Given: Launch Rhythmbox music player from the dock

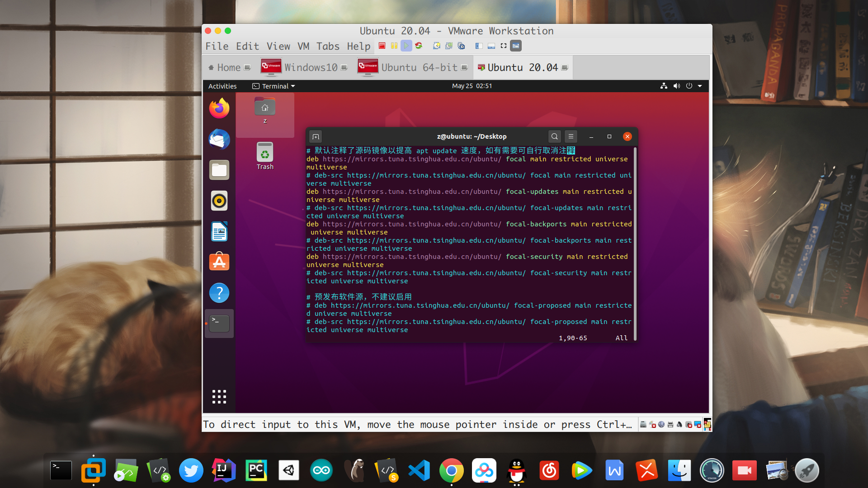Looking at the screenshot, I should tap(219, 201).
